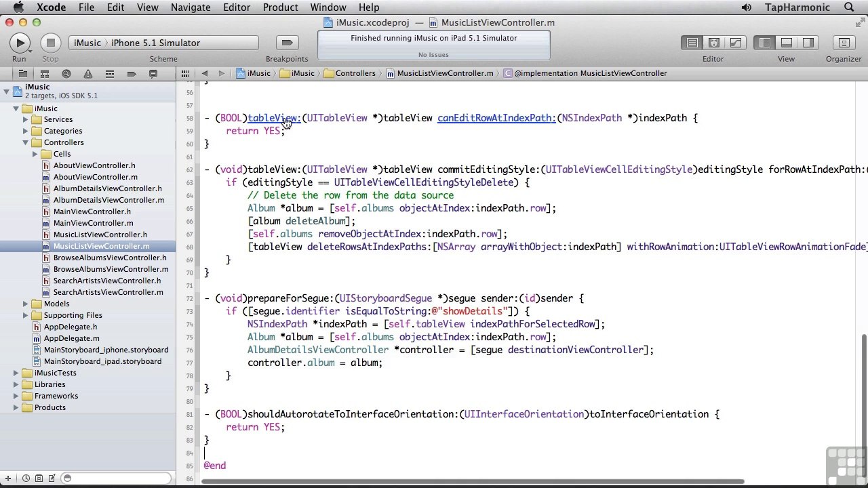Open AboutViewController.h file

click(94, 165)
